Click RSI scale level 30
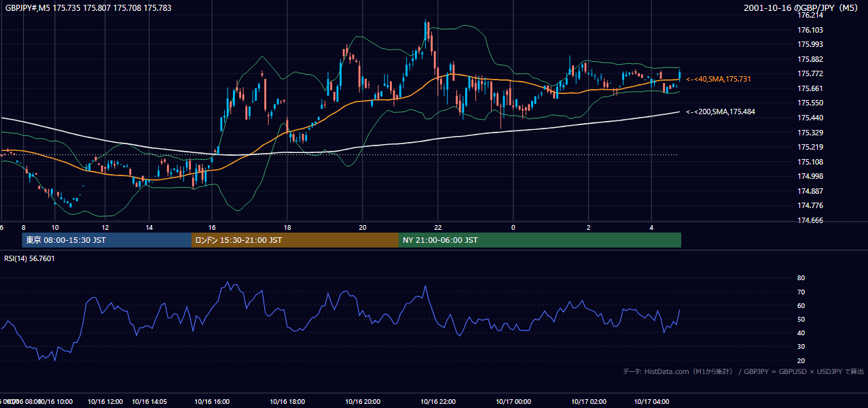Screen dimensions: 868x408 (x=801, y=347)
